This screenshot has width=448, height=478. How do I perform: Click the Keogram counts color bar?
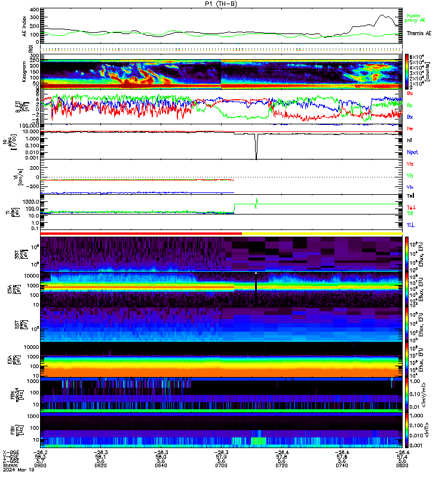pos(407,71)
